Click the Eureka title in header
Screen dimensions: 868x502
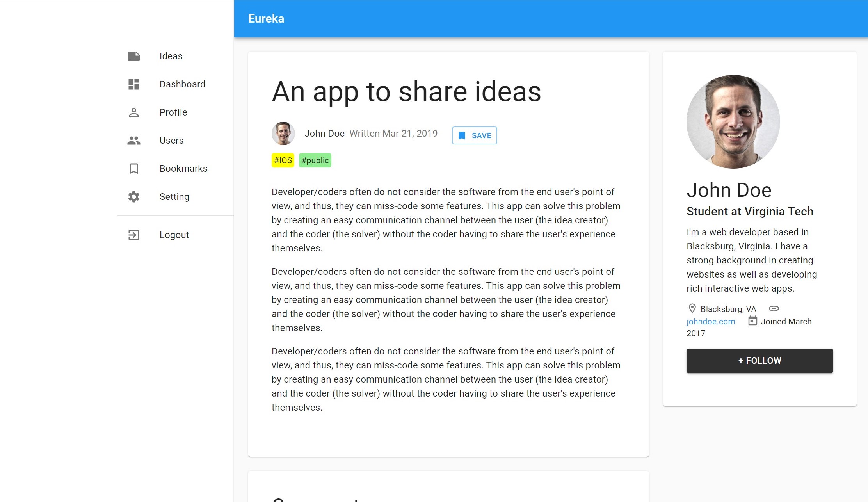point(266,19)
